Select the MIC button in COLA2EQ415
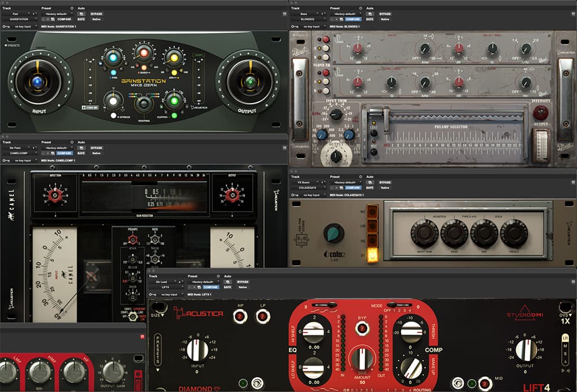This screenshot has width=577, height=392. (x=372, y=211)
